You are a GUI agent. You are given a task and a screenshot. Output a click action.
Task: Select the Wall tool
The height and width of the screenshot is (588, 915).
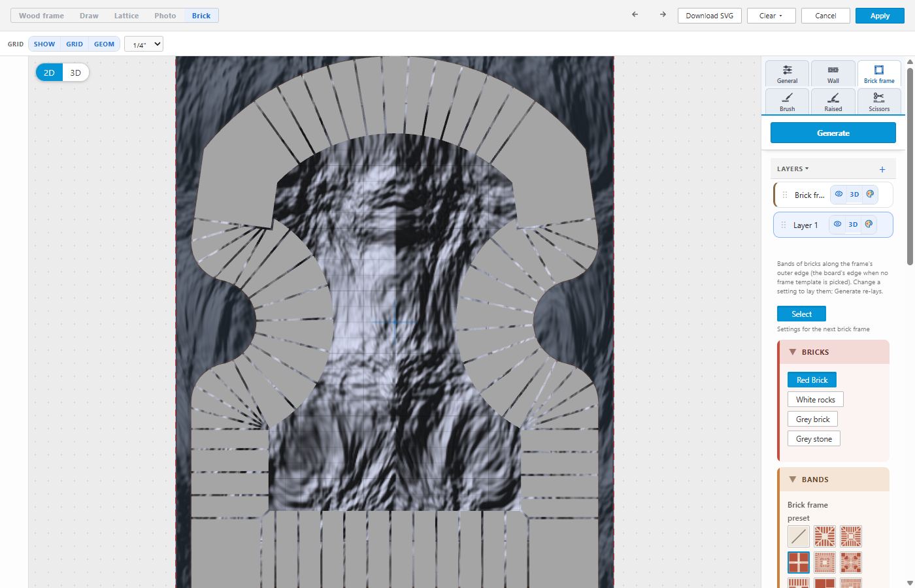[833, 74]
